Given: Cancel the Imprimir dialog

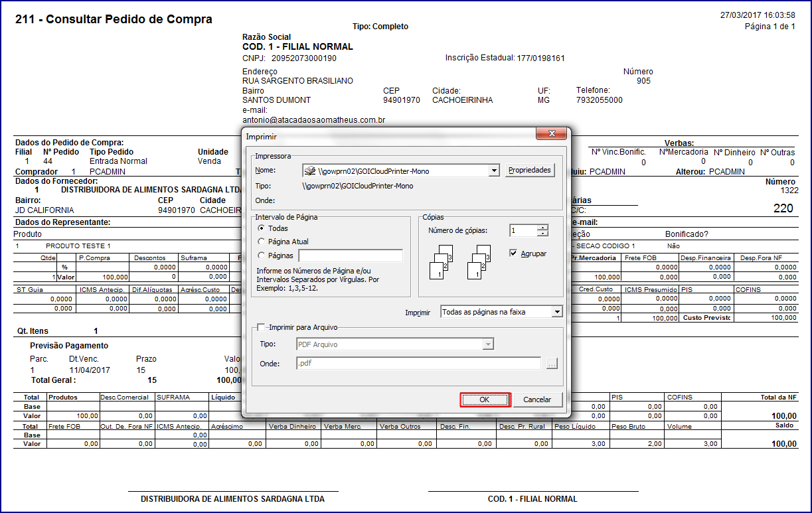Looking at the screenshot, I should point(537,400).
